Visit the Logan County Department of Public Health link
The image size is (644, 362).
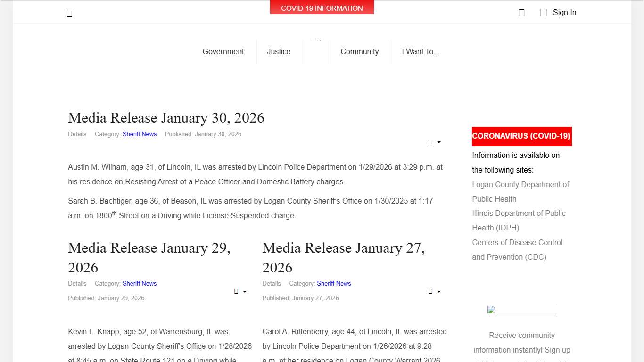coord(520,191)
